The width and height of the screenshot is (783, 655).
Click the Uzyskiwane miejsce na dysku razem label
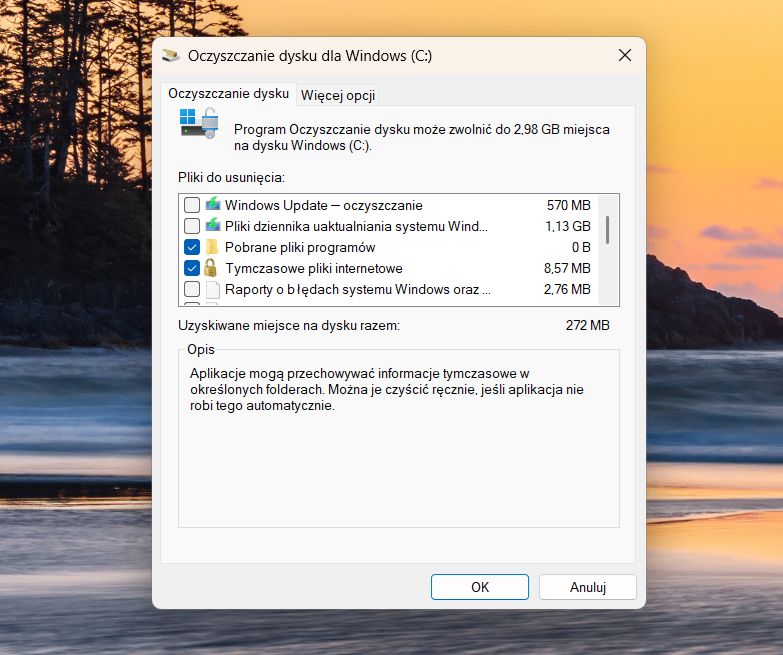point(289,326)
